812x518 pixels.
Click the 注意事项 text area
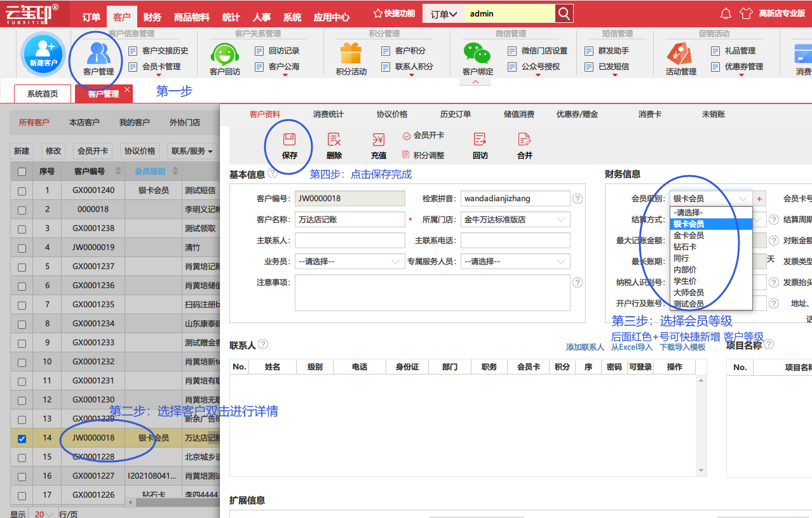(432, 293)
